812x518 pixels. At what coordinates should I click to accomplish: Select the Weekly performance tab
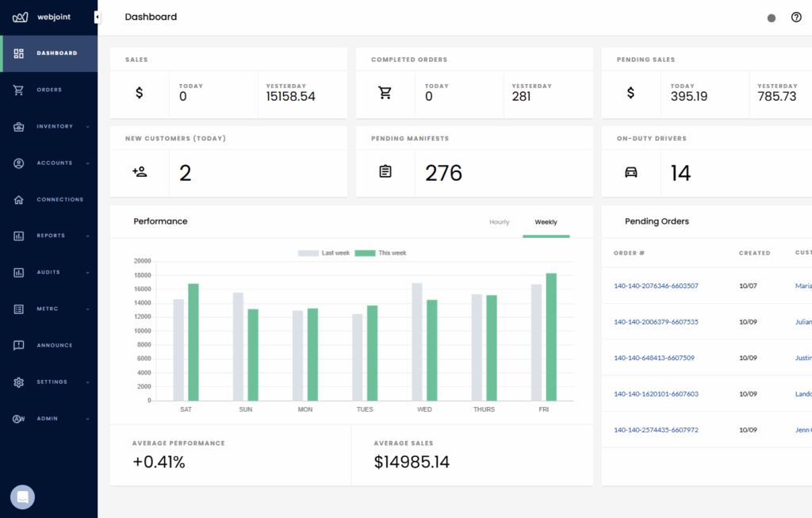pyautogui.click(x=546, y=222)
